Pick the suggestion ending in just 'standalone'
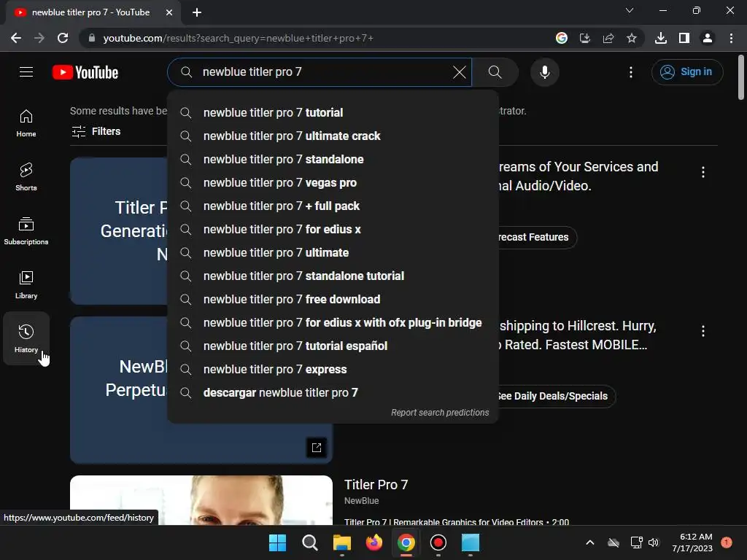747x560 pixels. coord(333,160)
